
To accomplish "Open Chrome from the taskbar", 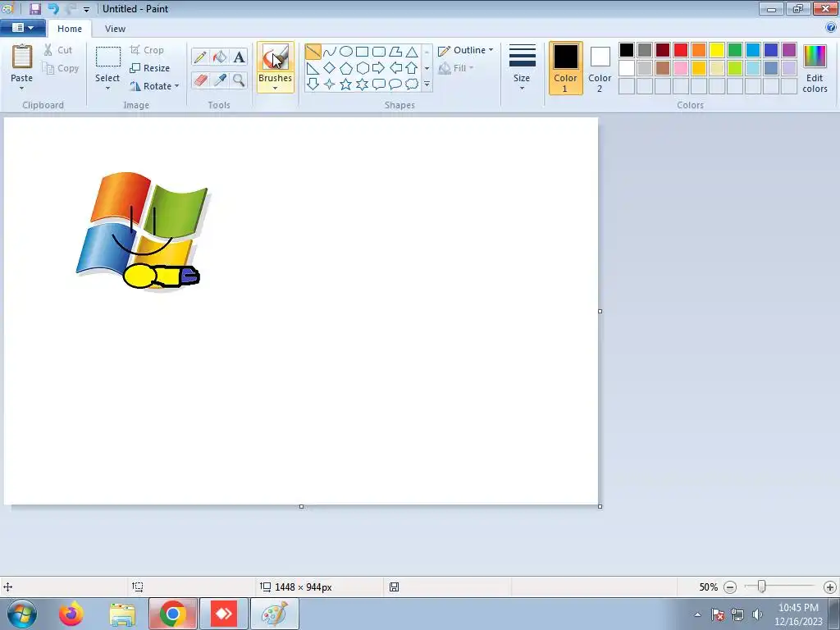I will point(172,614).
